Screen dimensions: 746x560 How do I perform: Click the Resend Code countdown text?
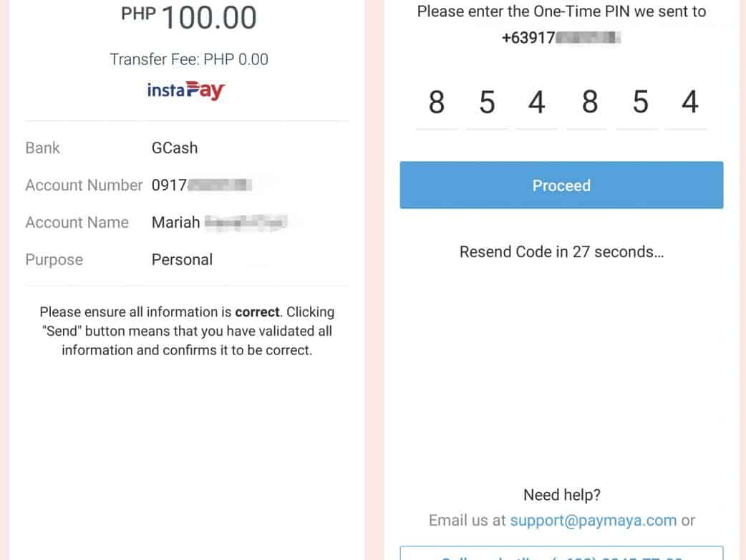coord(561,252)
